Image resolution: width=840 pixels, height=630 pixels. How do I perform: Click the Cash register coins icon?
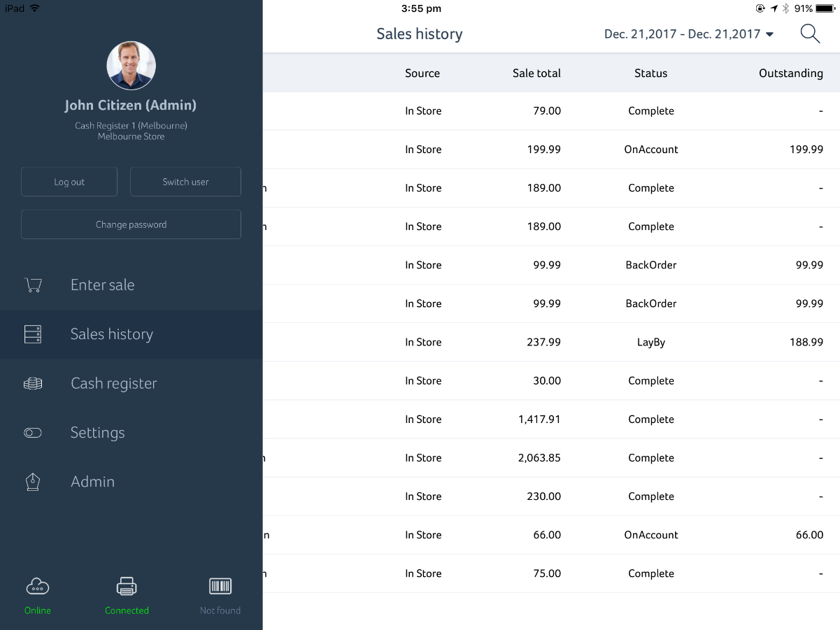click(x=33, y=383)
